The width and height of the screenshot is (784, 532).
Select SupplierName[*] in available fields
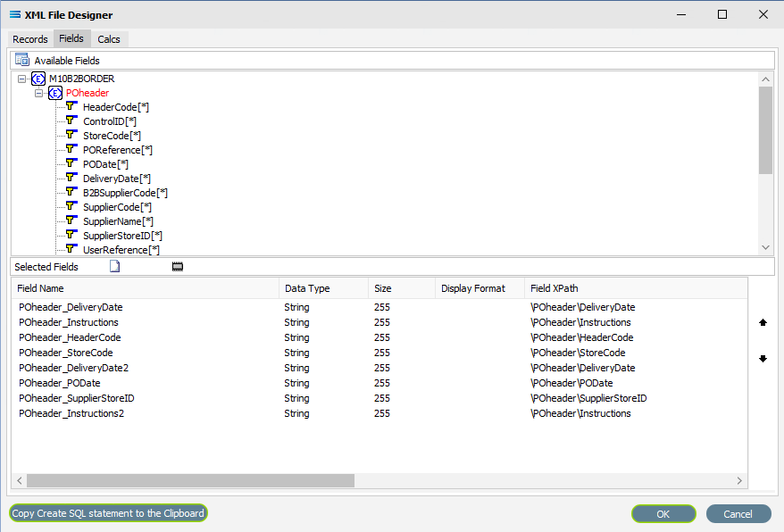click(118, 221)
